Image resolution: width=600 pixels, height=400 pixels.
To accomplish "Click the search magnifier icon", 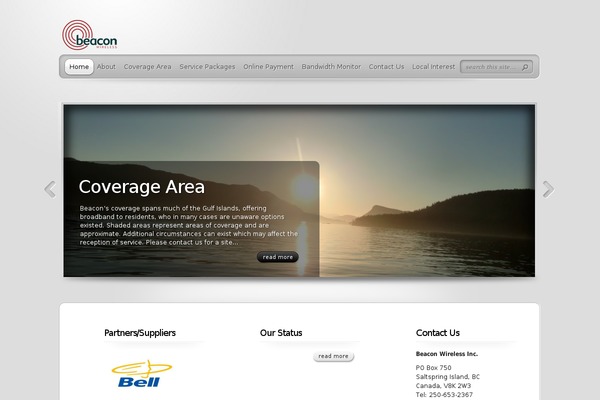I will [525, 67].
